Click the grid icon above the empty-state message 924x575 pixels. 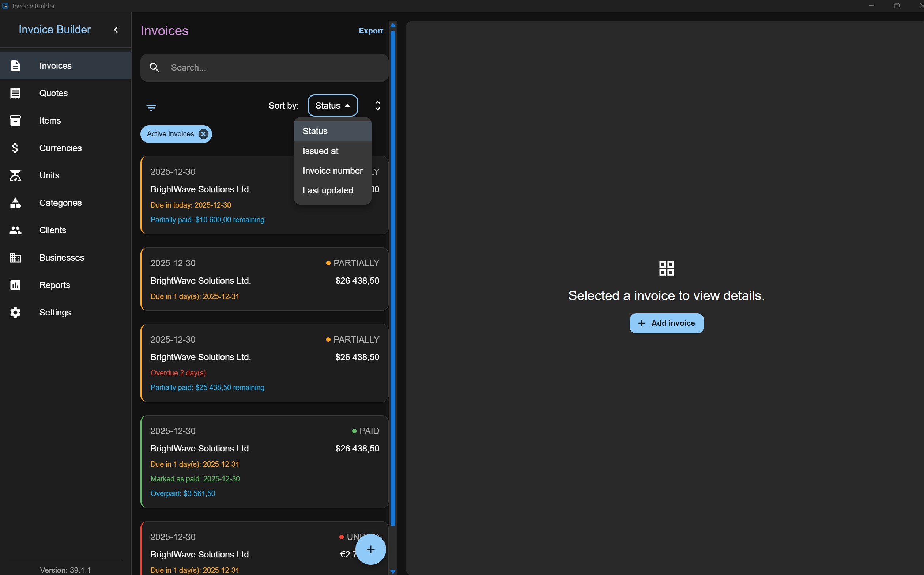click(667, 268)
